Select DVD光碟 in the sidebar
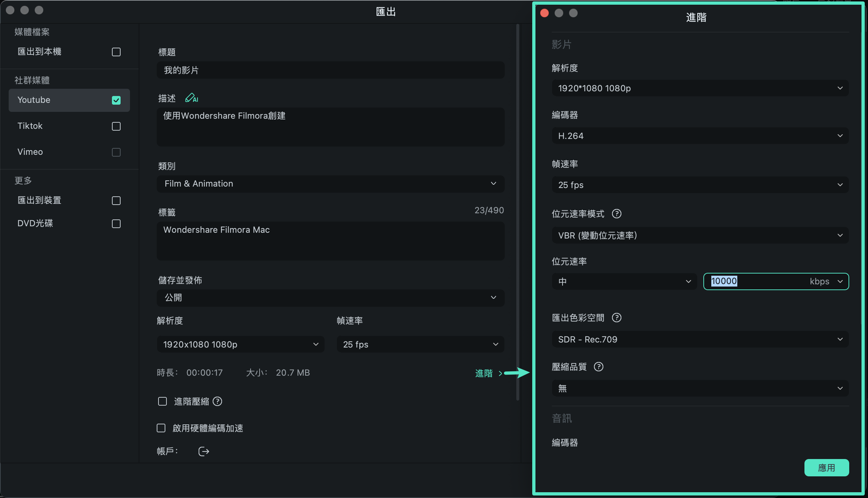868x498 pixels. [x=69, y=223]
